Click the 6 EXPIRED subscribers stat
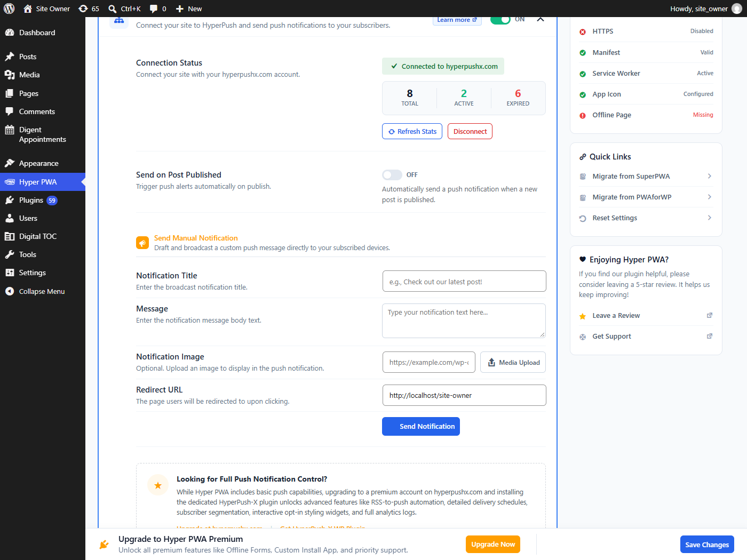The height and width of the screenshot is (560, 747). pos(518,98)
